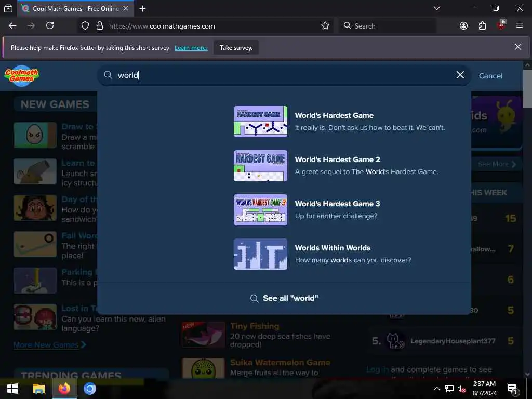Click World's Hardest Game thumbnail
Image resolution: width=532 pixels, height=399 pixels.
(x=260, y=122)
